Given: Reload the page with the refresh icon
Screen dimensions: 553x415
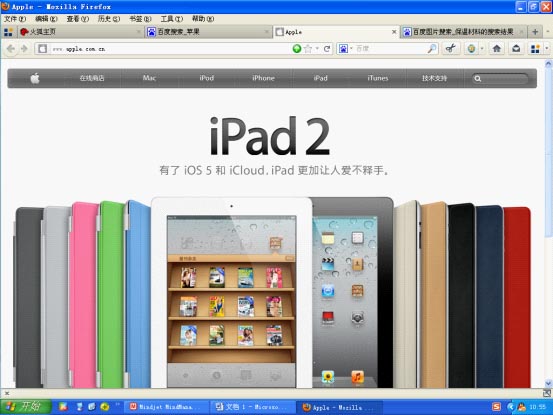Looking at the screenshot, I should (327, 49).
